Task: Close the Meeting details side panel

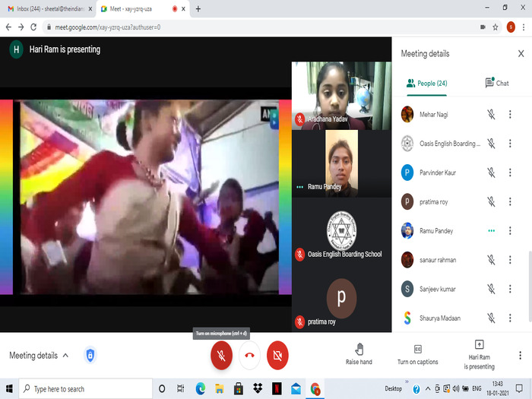Action: click(521, 54)
